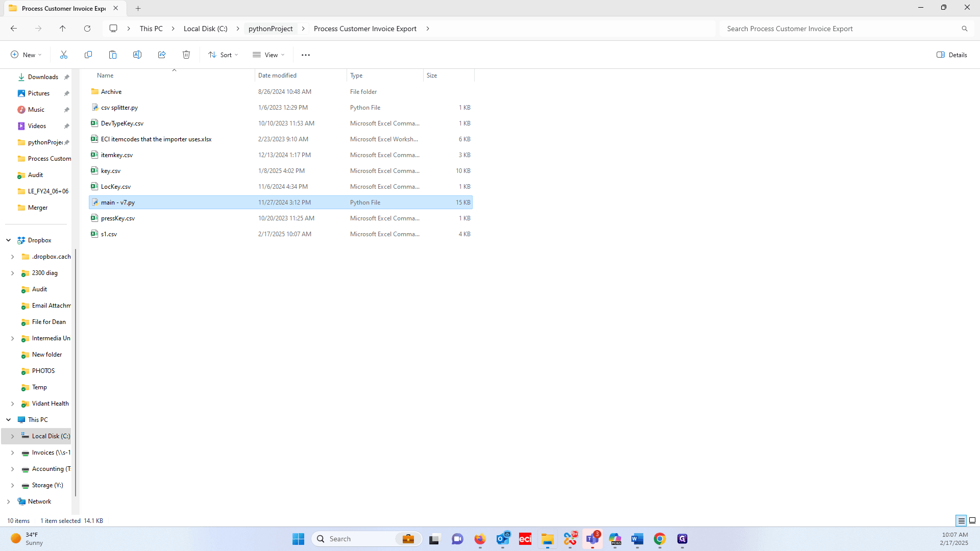This screenshot has width=980, height=551.
Task: Refresh the folder view
Action: click(x=87, y=29)
